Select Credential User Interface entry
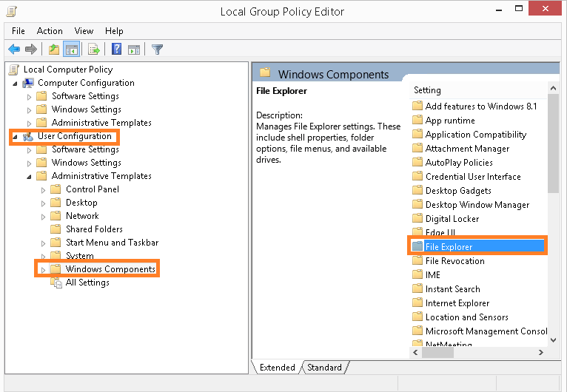Viewport: 567px width, 392px height. point(473,177)
